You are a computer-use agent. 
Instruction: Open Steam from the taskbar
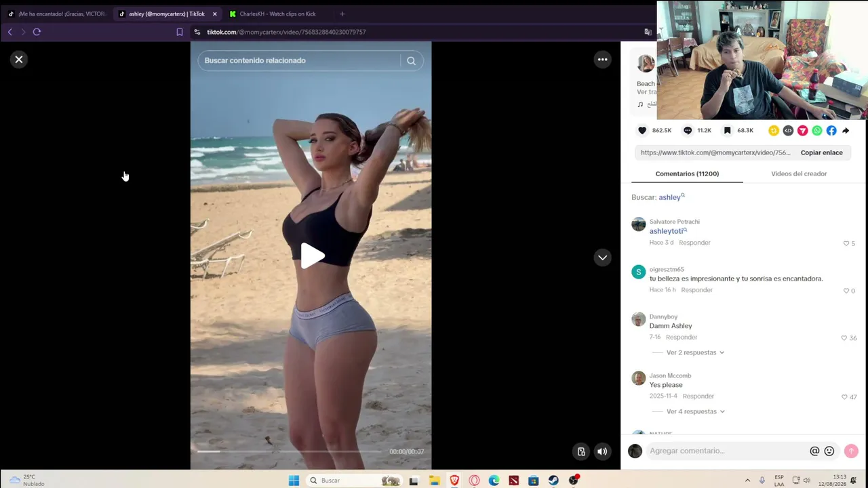pyautogui.click(x=553, y=481)
